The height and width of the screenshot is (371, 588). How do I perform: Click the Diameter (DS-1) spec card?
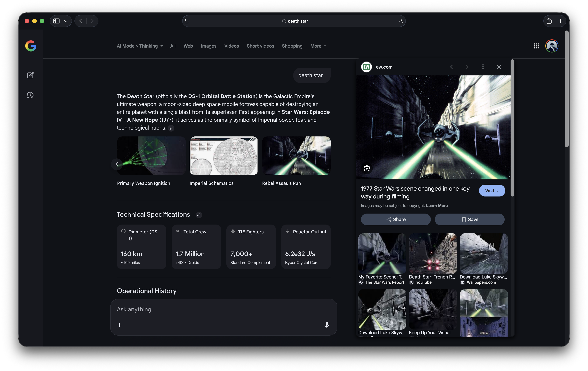[x=141, y=247]
